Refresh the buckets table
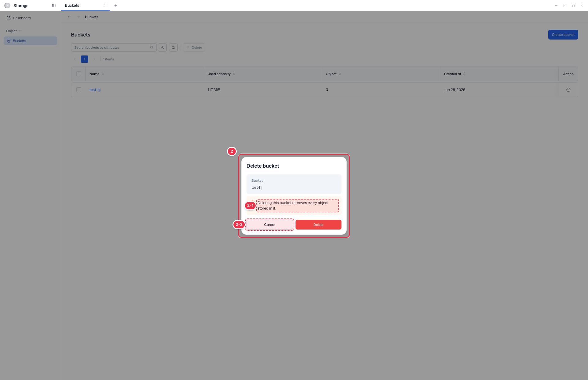Viewport: 588px width, 380px height. tap(173, 47)
